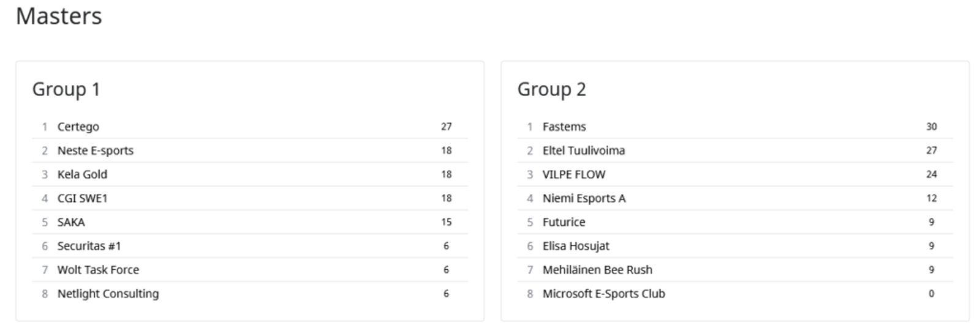Screen dimensions: 980x331
Task: Click CGI SWE1 team entry
Action: coord(82,198)
